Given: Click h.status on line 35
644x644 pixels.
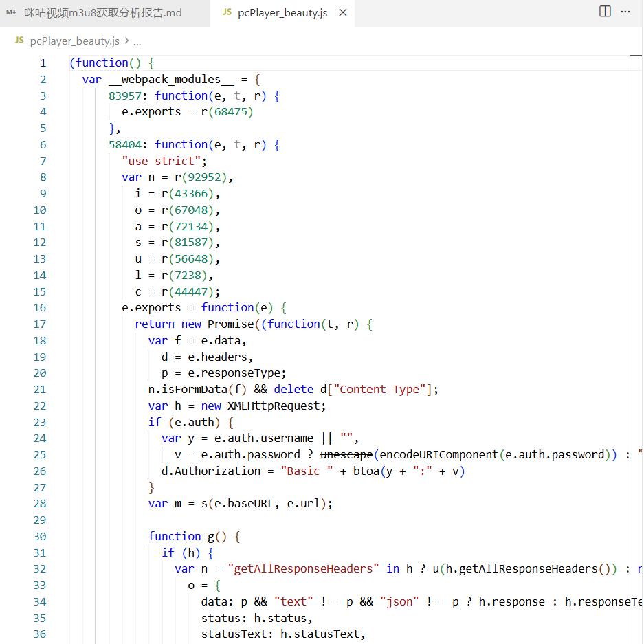Looking at the screenshot, I should point(280,618).
